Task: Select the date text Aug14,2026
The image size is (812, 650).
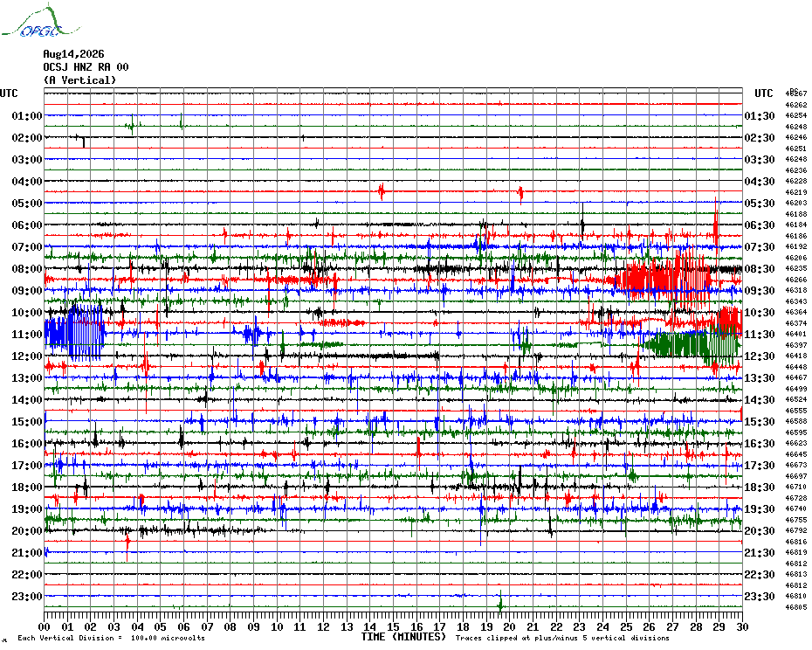Action: click(x=73, y=54)
